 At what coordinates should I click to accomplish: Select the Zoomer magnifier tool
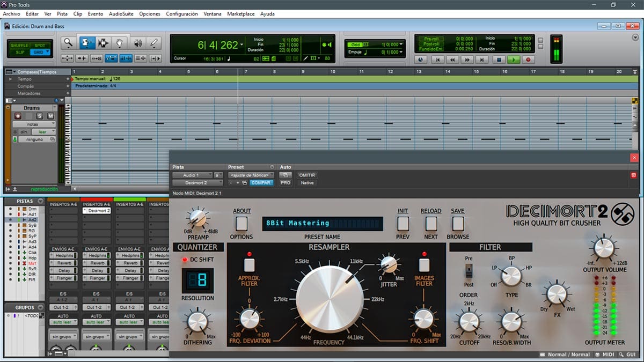(68, 43)
